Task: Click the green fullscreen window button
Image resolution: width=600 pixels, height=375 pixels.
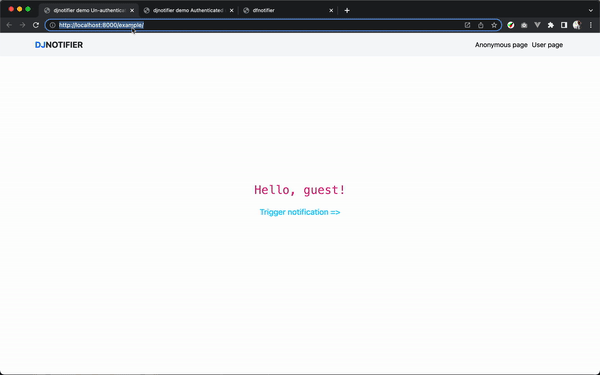Action: click(28, 9)
